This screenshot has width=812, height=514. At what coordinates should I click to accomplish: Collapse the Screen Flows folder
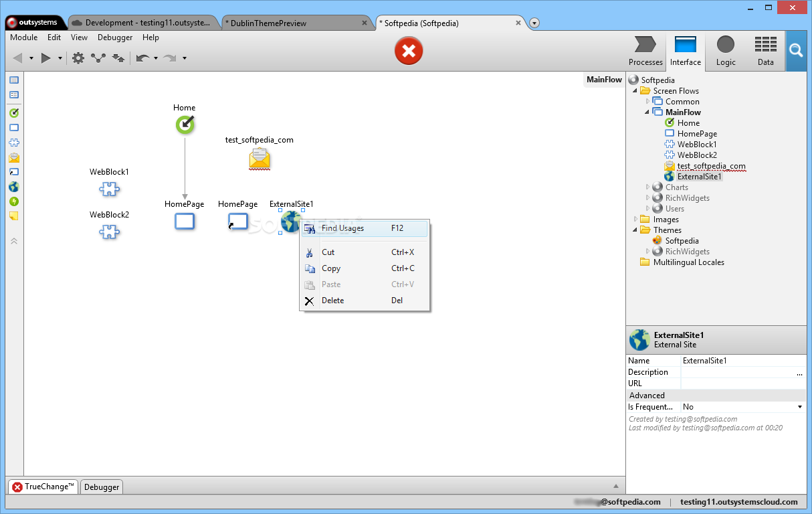[635, 91]
